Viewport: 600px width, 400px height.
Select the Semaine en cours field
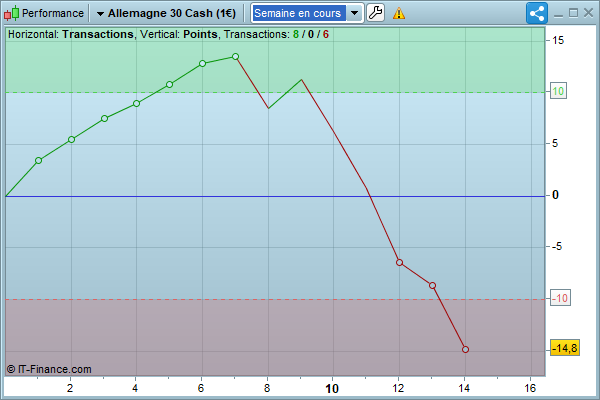point(299,13)
